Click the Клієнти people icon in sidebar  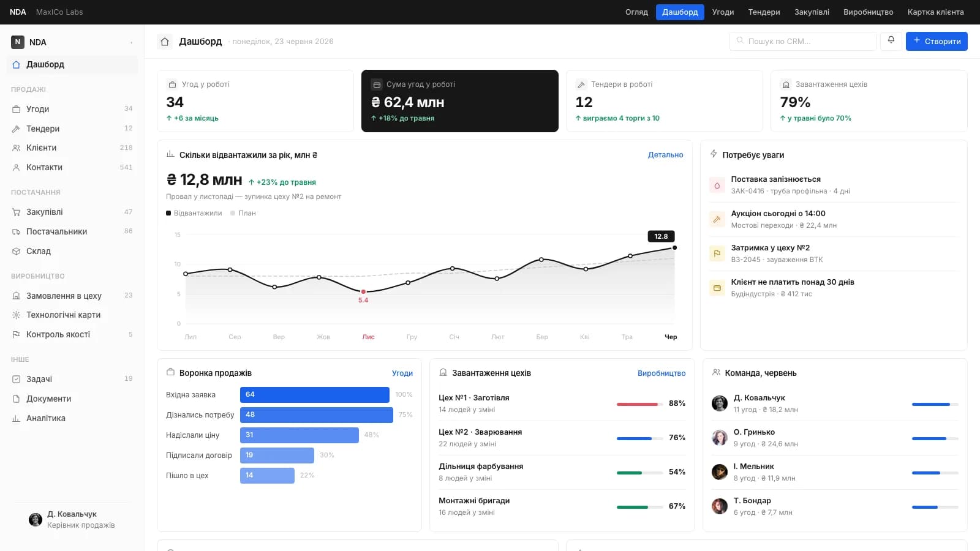(17, 148)
